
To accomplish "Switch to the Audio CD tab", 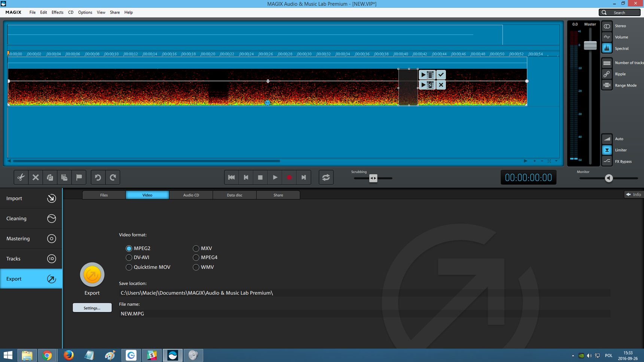I will click(x=191, y=195).
